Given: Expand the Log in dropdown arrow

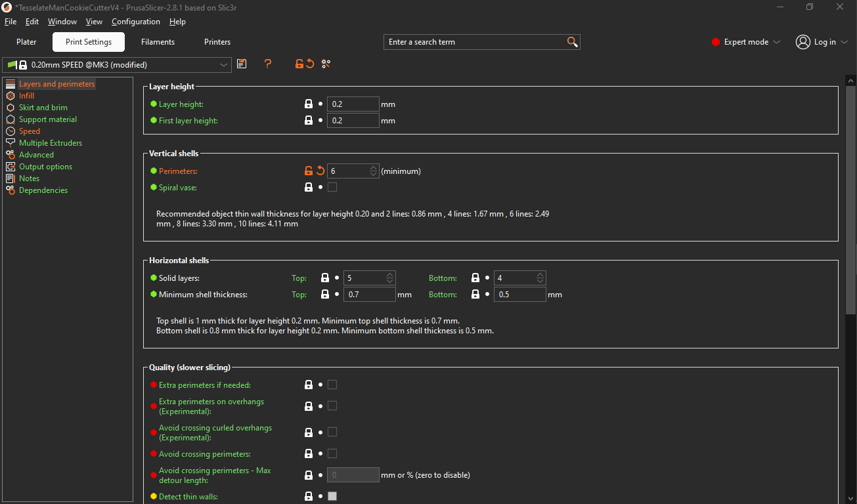Looking at the screenshot, I should [x=845, y=42].
